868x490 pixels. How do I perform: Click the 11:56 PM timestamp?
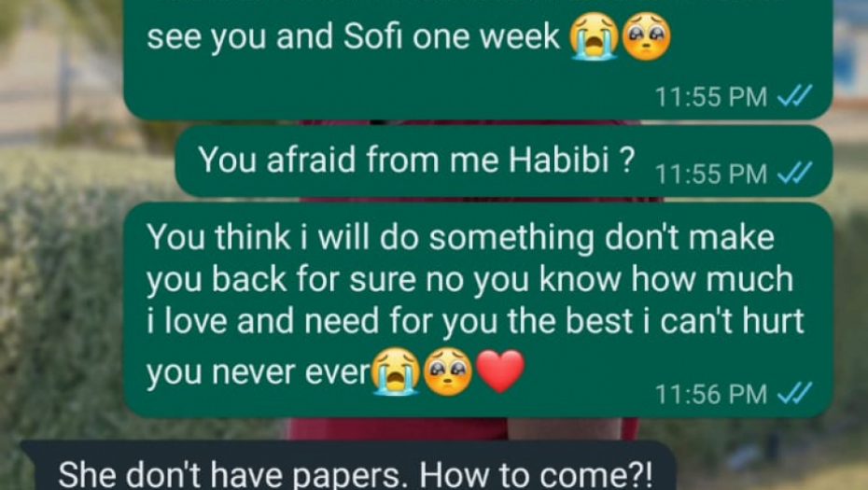pyautogui.click(x=711, y=394)
